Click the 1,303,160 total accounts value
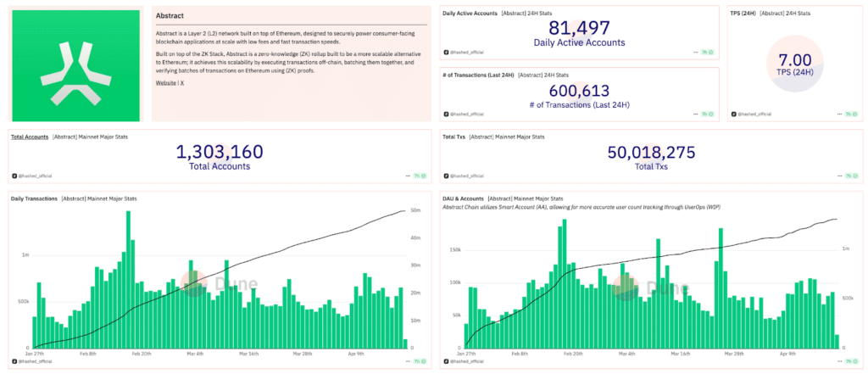 pos(220,152)
